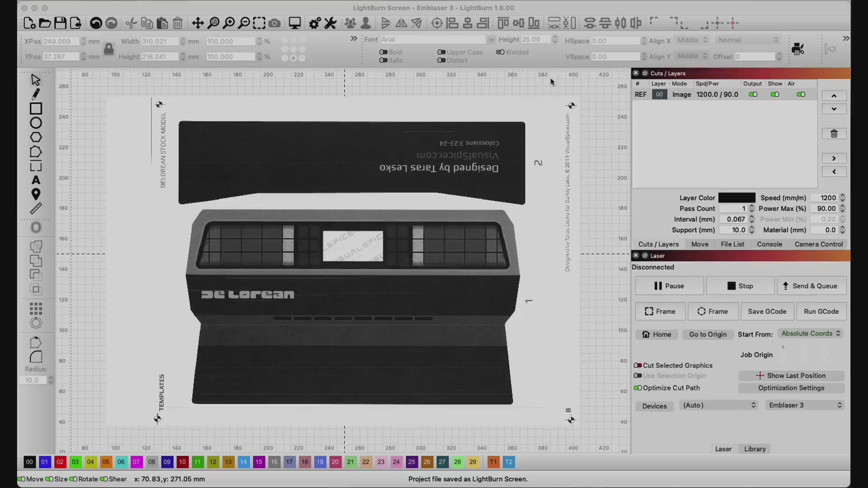The height and width of the screenshot is (488, 868).
Task: Open the (Auto) port dropdown
Action: 718,405
